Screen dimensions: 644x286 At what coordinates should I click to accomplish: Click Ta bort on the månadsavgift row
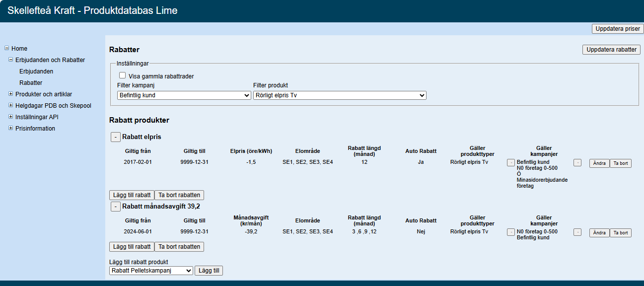[620, 233]
